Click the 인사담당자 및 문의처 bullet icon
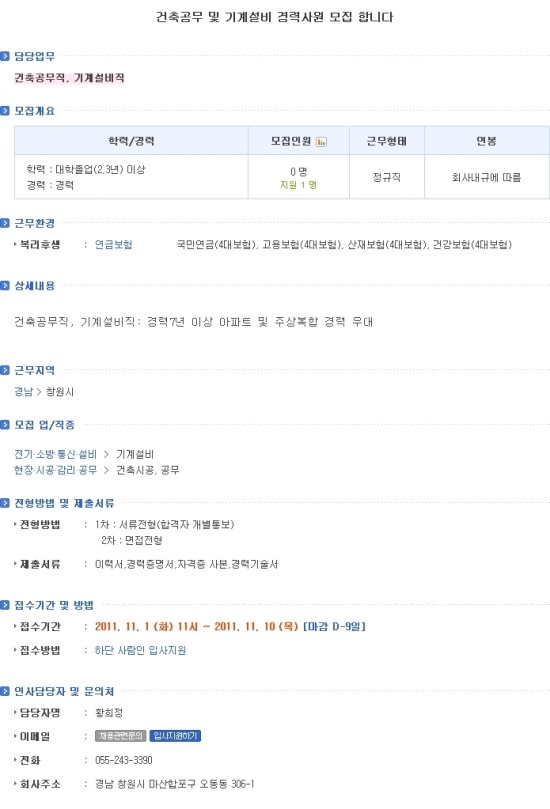The image size is (550, 809). point(5,691)
